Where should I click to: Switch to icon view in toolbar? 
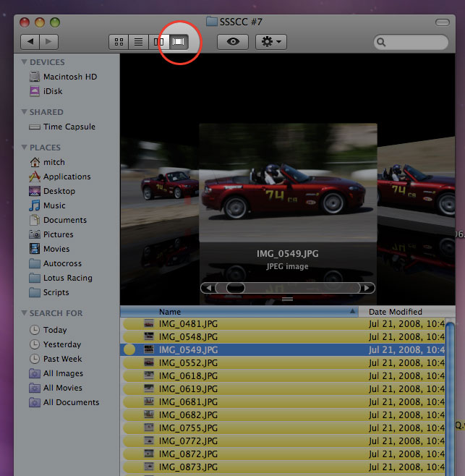coord(119,42)
